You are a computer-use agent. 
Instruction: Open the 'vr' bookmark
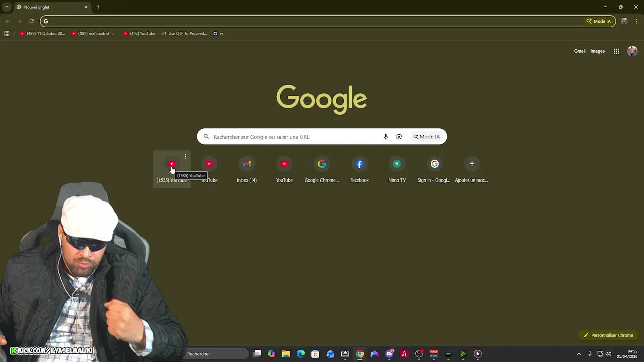(218, 34)
